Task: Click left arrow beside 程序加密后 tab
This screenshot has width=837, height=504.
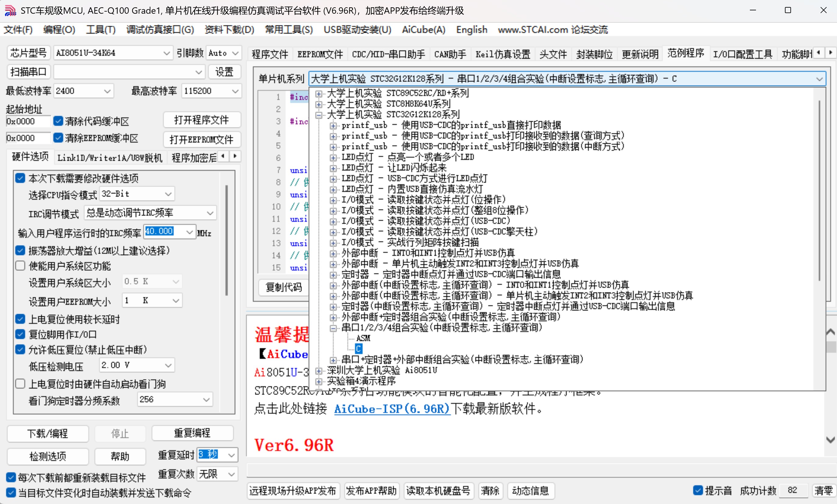Action: (x=223, y=156)
